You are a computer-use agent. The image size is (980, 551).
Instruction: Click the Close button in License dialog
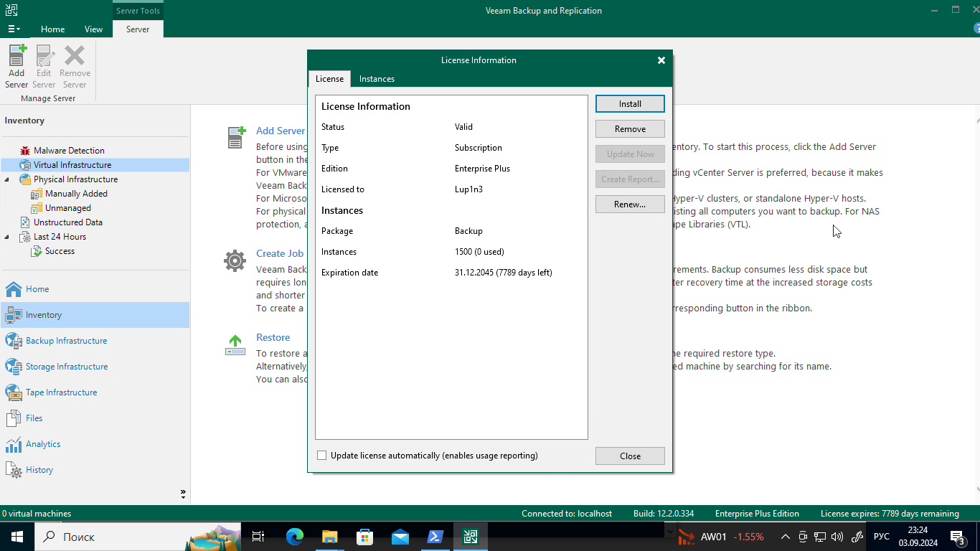point(630,456)
